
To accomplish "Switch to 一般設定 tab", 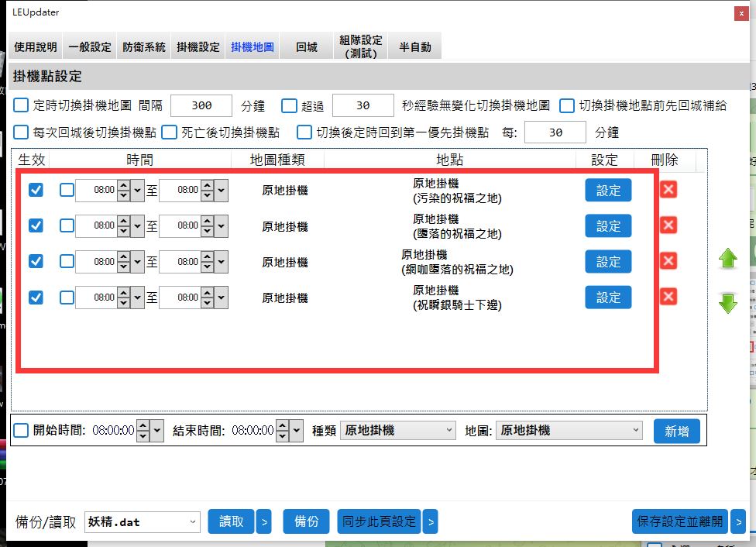I will [x=90, y=46].
